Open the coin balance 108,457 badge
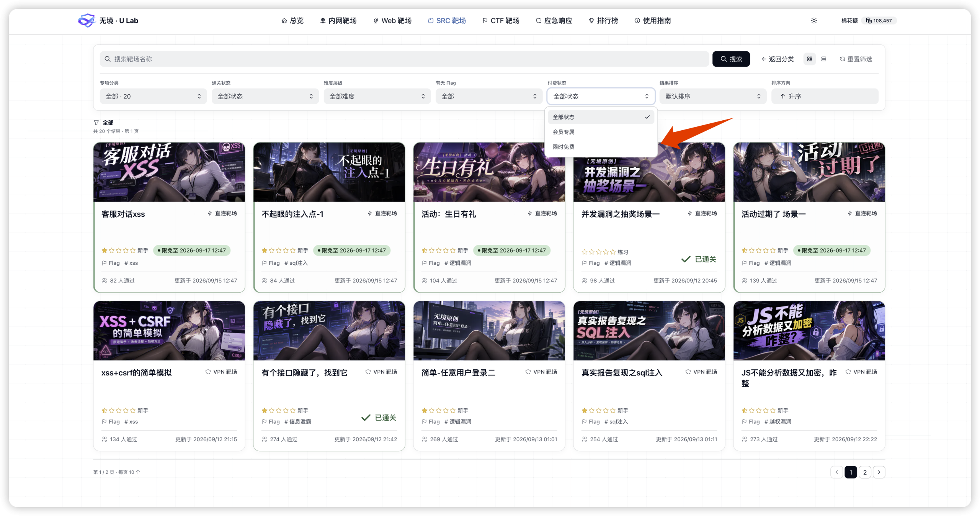 pyautogui.click(x=879, y=21)
